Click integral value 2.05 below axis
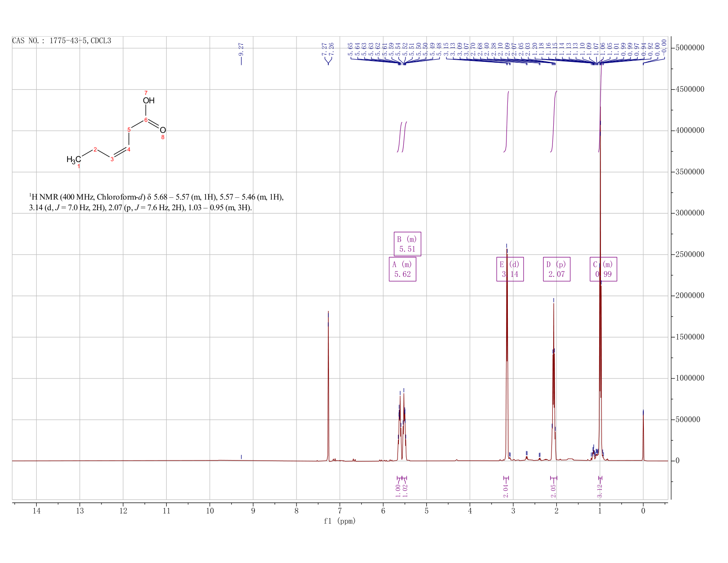The image size is (728, 563). click(553, 490)
